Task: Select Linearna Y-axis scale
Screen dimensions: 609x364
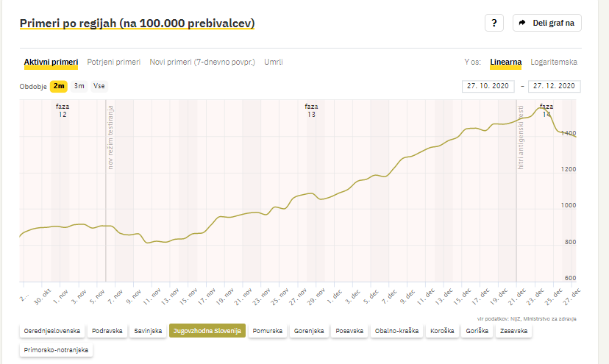Action: point(506,63)
